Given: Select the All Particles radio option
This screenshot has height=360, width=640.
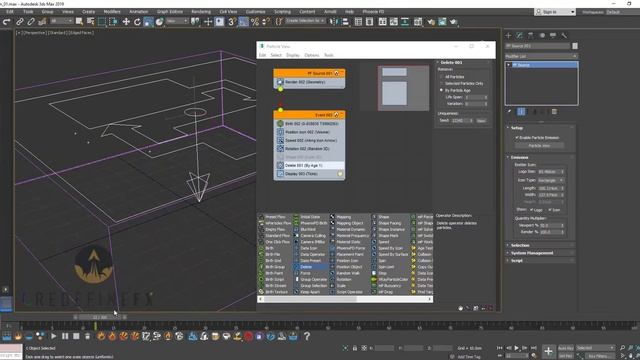Looking at the screenshot, I should [x=441, y=77].
